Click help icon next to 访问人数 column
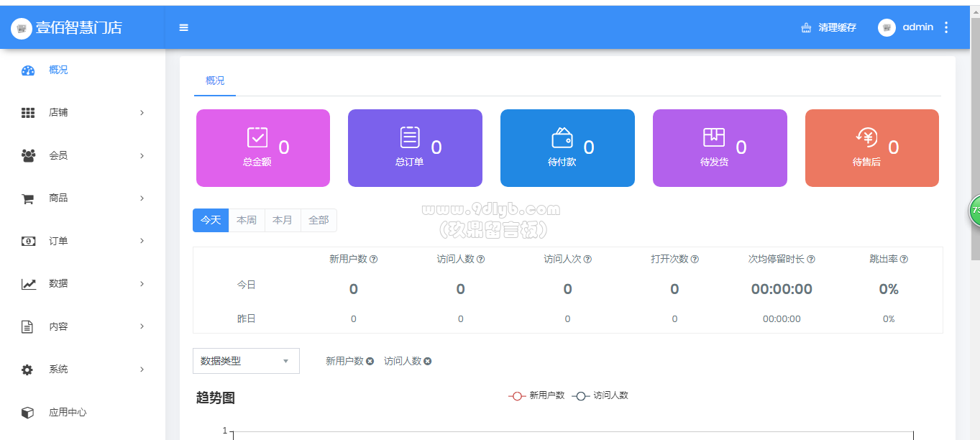Screen dimensions: 980x440 [481, 260]
